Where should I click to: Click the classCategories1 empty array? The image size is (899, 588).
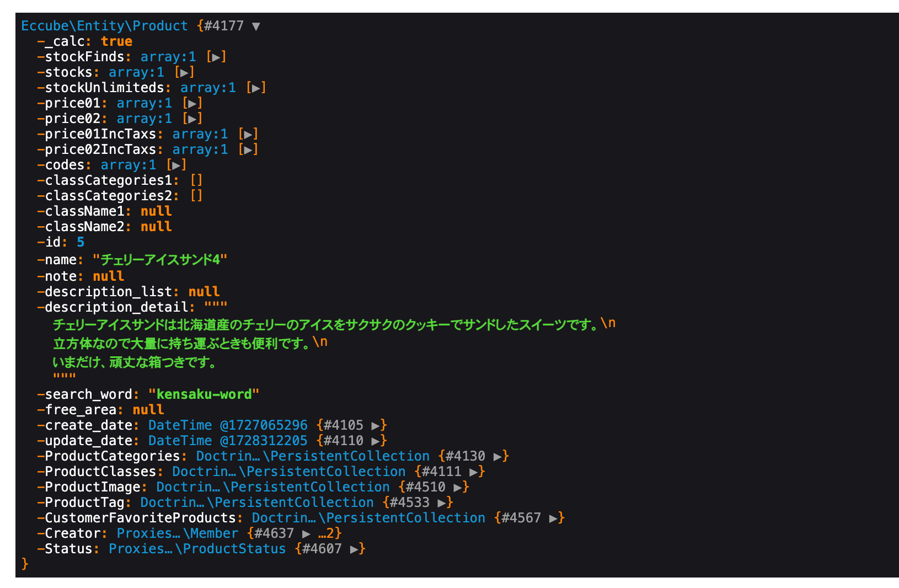pyautogui.click(x=196, y=180)
